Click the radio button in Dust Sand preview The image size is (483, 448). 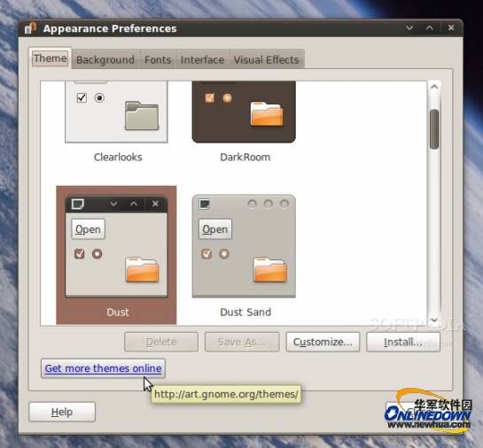click(x=224, y=254)
